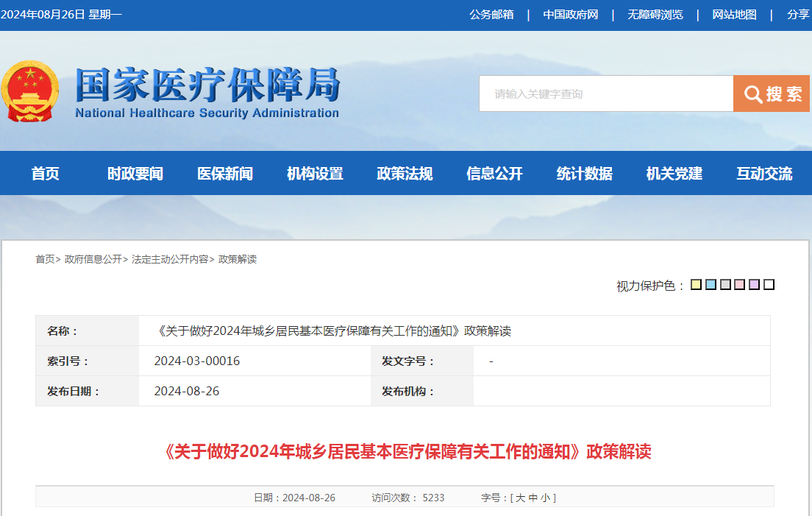This screenshot has width=812, height=516.
Task: Enable 无障碍浏览 accessibility browsing
Action: click(x=655, y=15)
